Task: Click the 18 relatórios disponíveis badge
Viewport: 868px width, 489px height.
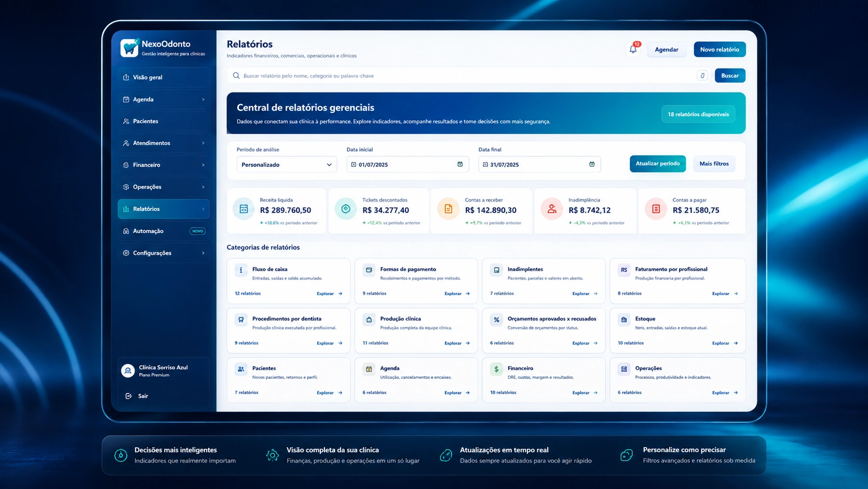Action: (698, 114)
